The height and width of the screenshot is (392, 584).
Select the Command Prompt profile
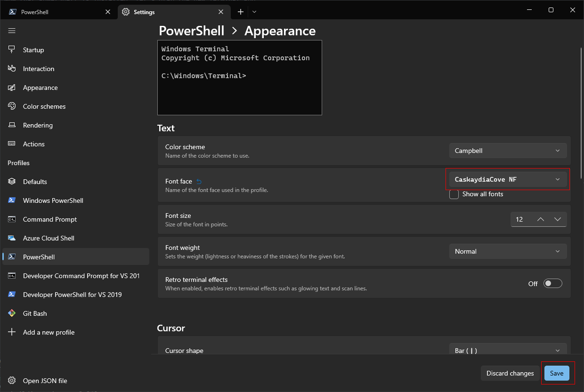click(76, 219)
